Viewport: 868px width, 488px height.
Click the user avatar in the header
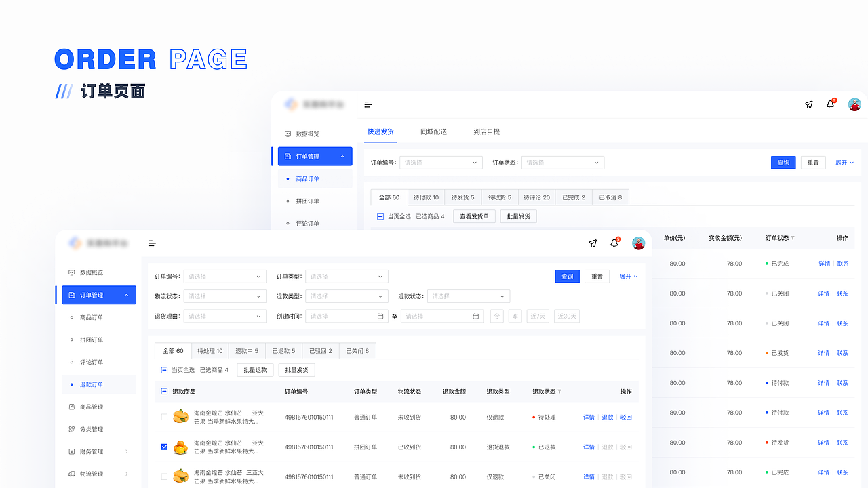638,243
